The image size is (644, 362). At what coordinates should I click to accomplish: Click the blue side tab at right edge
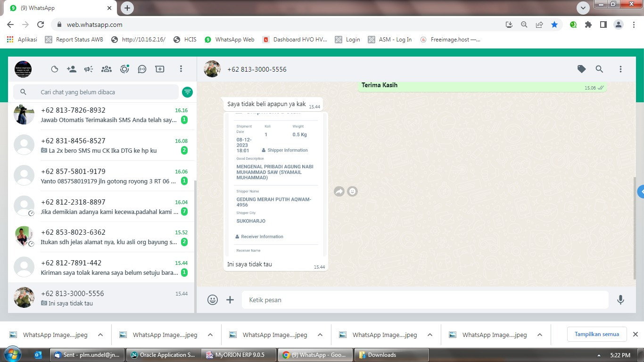[641, 192]
